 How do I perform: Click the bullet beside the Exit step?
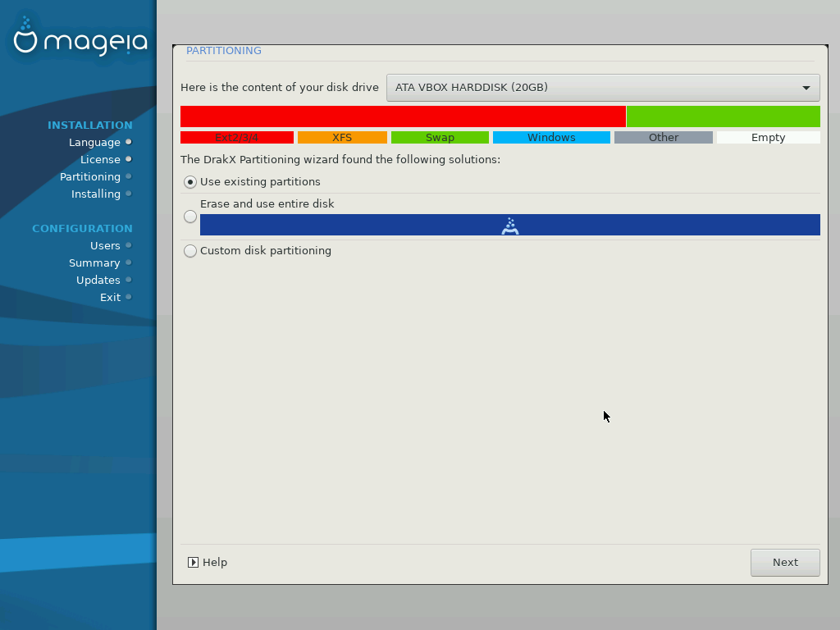click(129, 297)
